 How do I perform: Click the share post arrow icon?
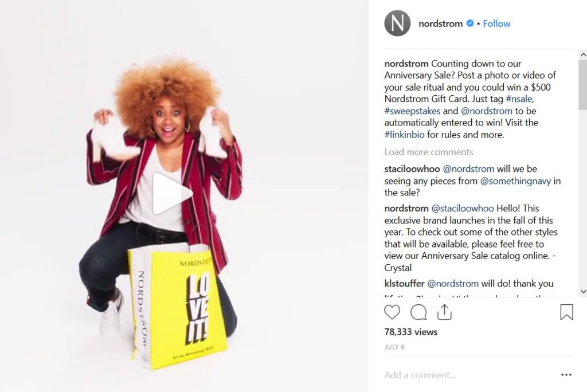(x=444, y=312)
